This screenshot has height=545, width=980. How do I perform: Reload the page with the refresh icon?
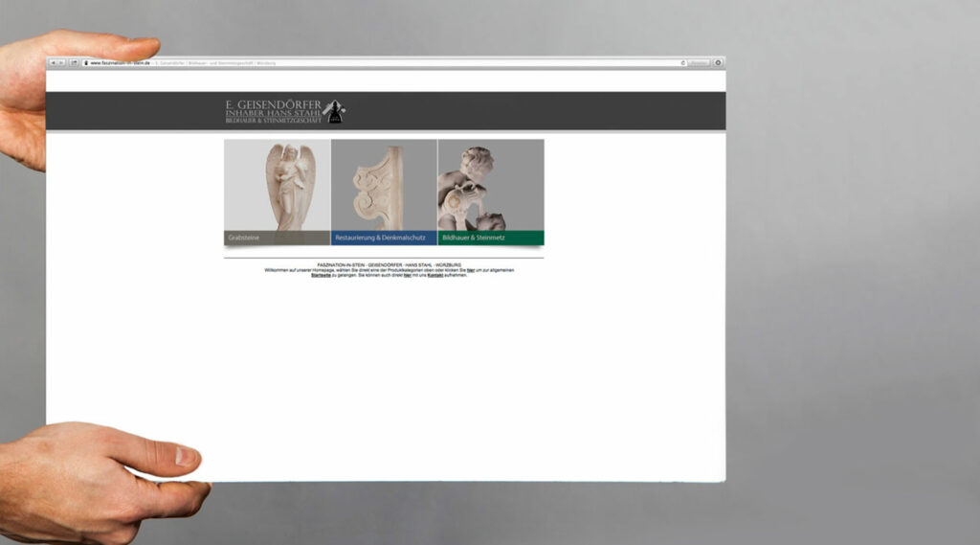coord(683,63)
